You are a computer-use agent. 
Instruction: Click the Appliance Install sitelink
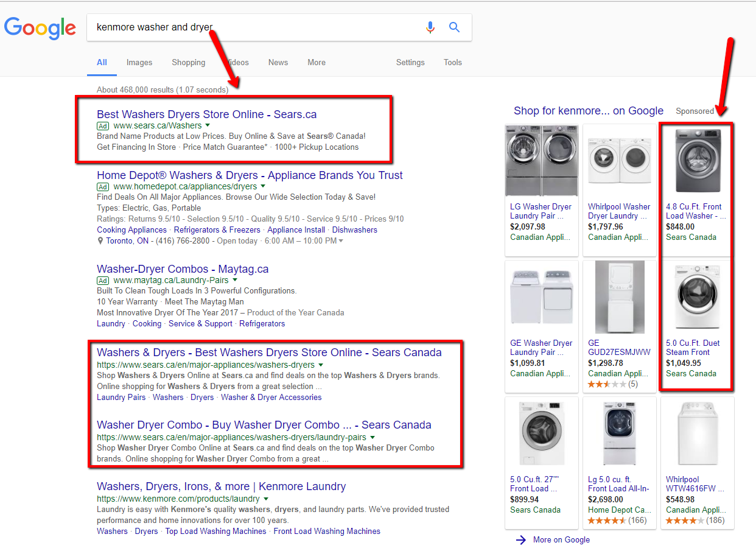296,230
